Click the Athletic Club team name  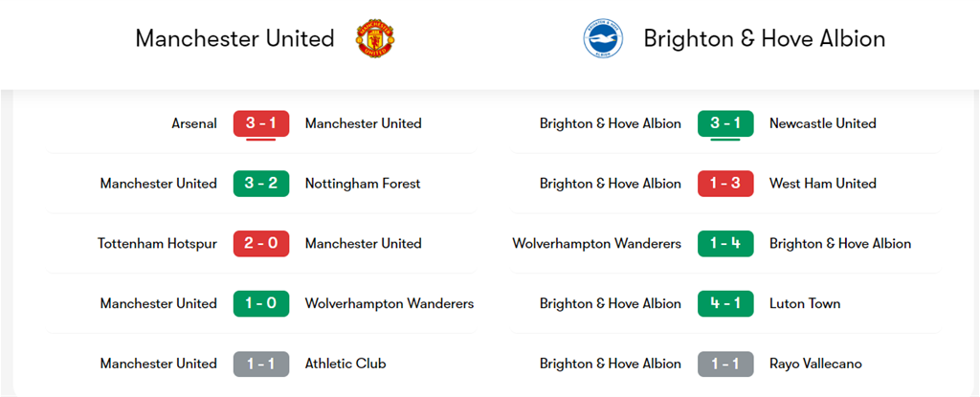pos(345,364)
